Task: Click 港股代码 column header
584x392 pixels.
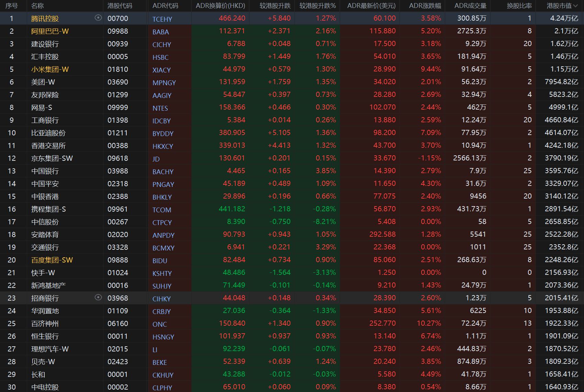Action: [120, 6]
